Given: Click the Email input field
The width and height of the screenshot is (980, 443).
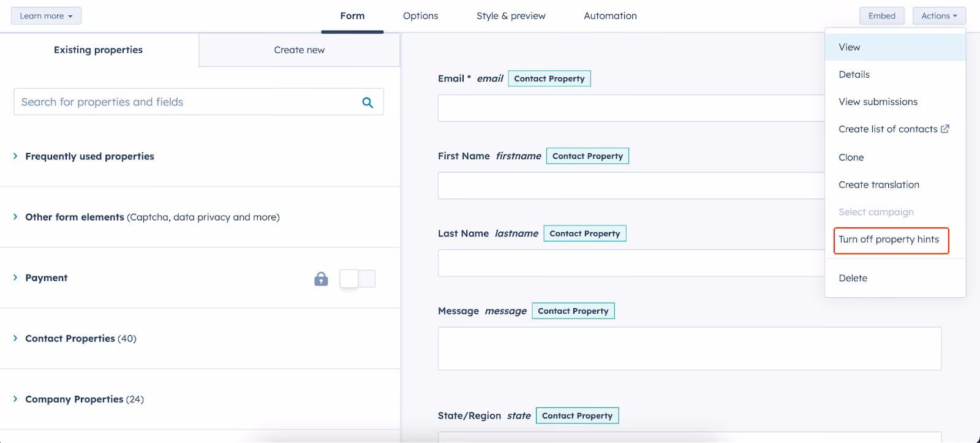Looking at the screenshot, I should click(x=631, y=108).
